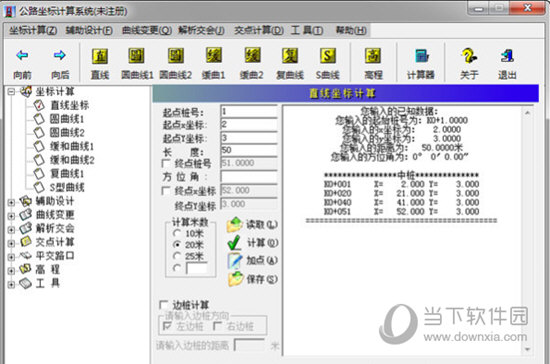Select 缓和曲线1 in the tree
The height and width of the screenshot is (364, 550).
72,146
